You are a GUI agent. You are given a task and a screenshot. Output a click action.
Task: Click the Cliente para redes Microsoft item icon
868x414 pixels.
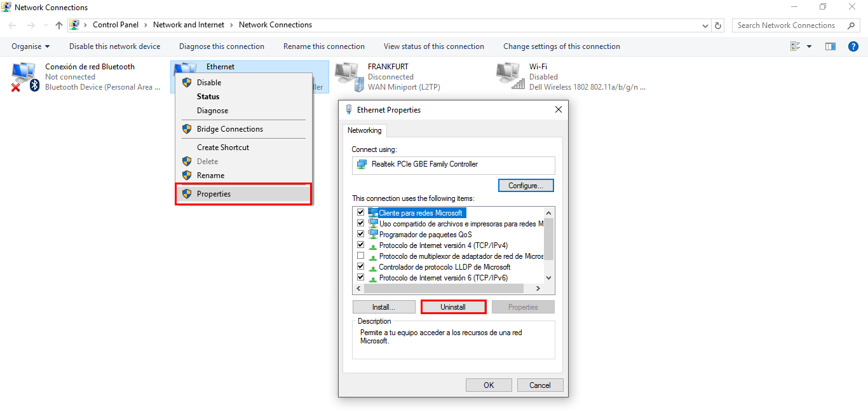[373, 212]
